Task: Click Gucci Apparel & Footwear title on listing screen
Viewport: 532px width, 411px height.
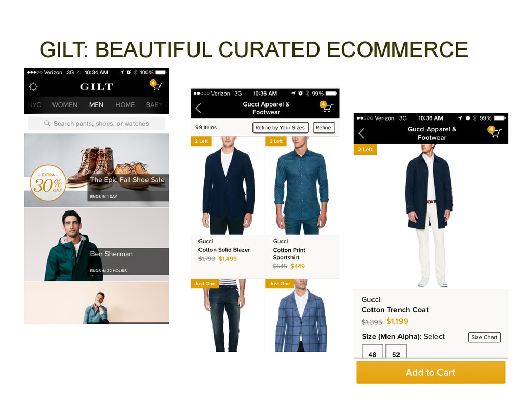Action: pos(266,108)
